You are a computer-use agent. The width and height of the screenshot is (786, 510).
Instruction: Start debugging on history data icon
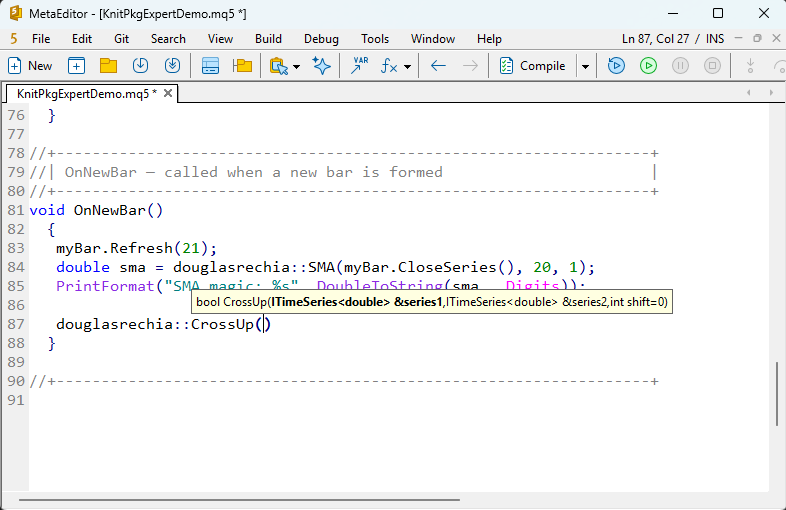(x=616, y=66)
